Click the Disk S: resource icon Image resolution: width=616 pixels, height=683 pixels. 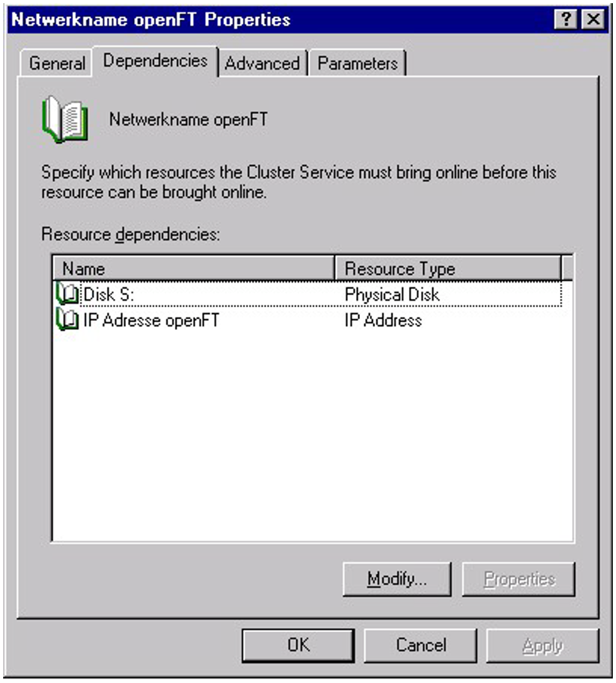coord(68,294)
